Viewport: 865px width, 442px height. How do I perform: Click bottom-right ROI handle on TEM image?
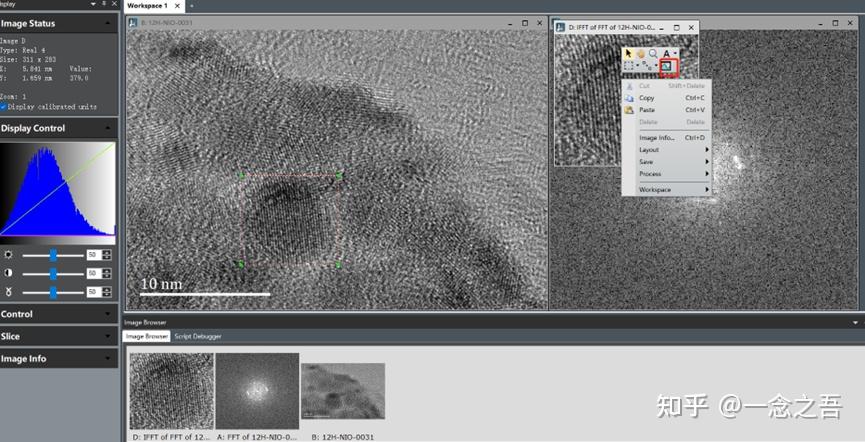click(338, 265)
